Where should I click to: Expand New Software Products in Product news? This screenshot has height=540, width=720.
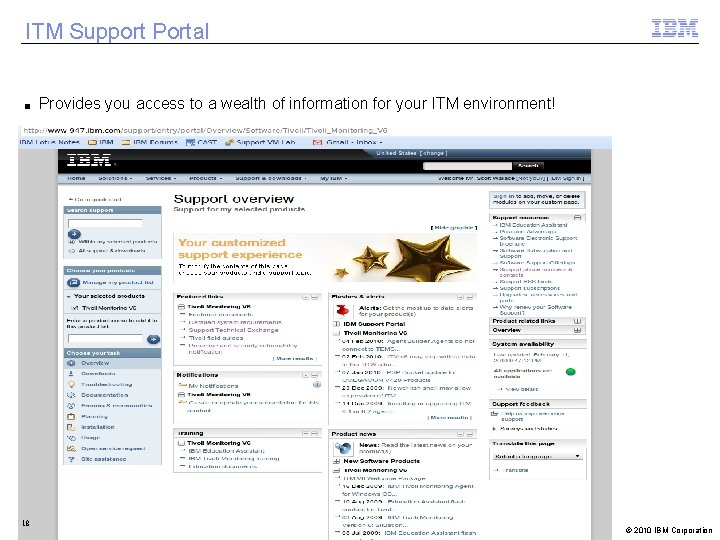[x=337, y=461]
